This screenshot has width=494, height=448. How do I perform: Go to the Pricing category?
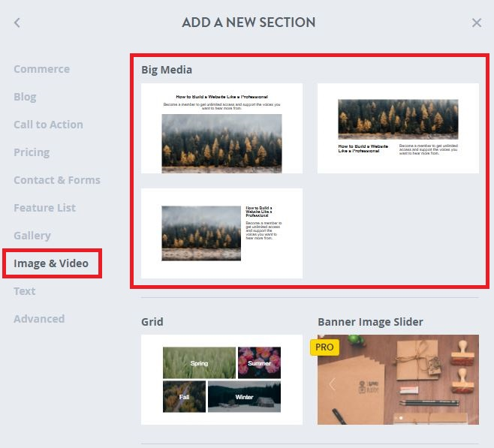(x=32, y=152)
